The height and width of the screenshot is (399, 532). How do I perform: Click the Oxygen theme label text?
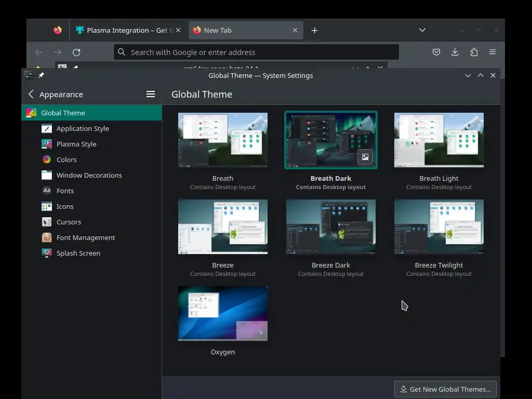pyautogui.click(x=222, y=352)
